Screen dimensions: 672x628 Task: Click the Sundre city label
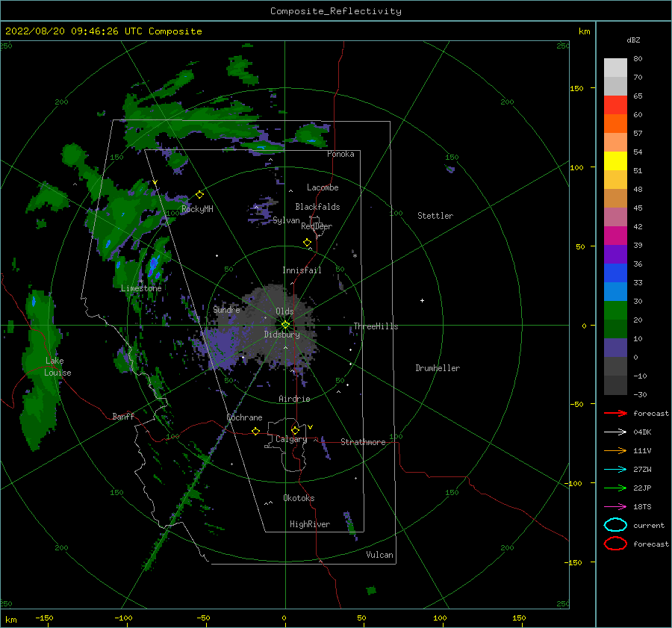[227, 309]
